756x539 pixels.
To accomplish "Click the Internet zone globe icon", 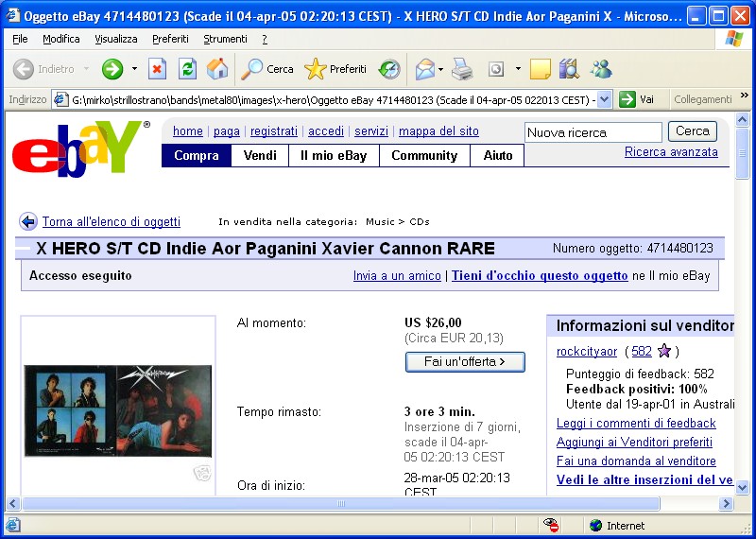I will [596, 525].
